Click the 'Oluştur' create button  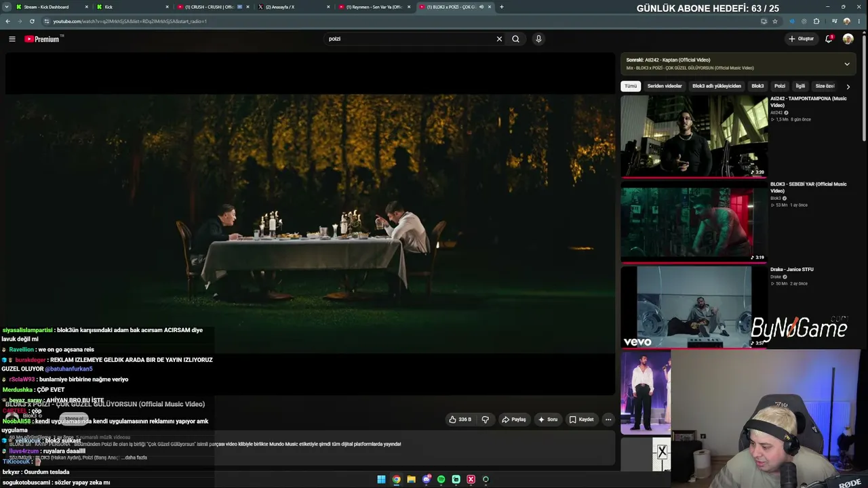point(801,39)
